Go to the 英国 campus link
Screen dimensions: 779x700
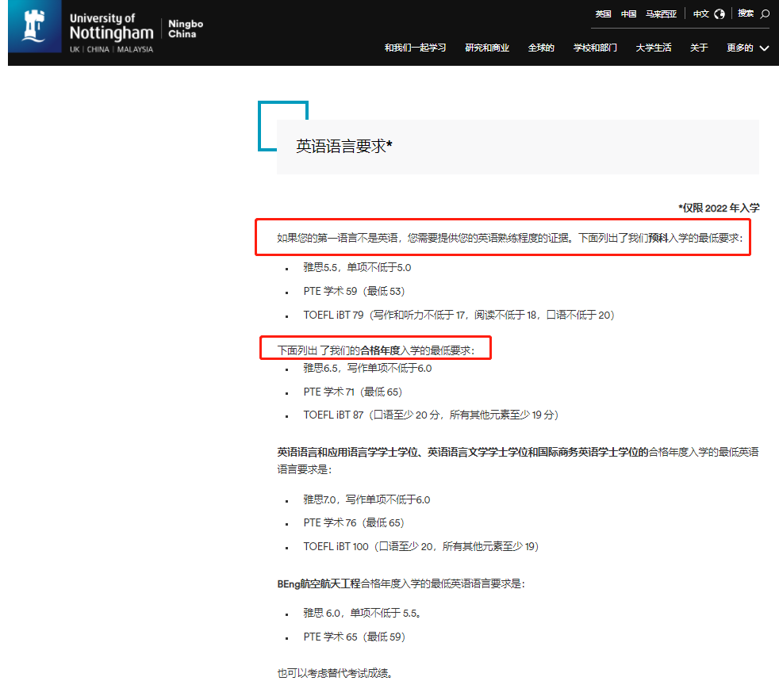[x=603, y=14]
